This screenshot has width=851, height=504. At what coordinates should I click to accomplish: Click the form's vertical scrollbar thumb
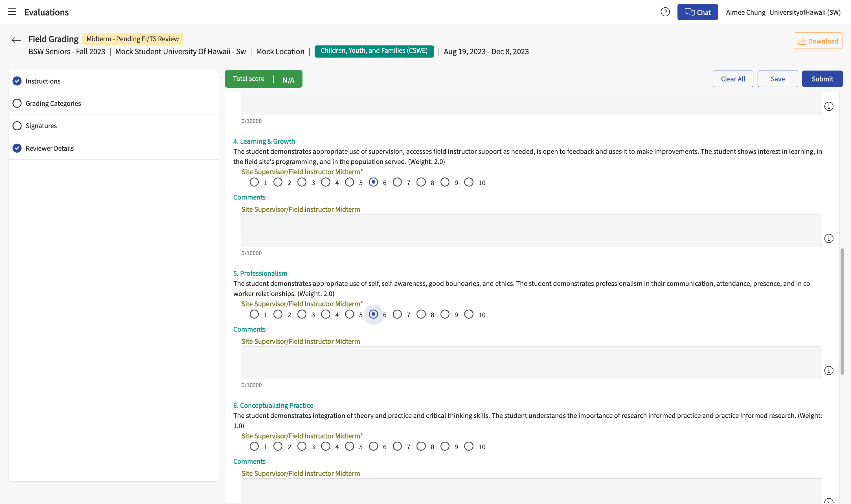[x=842, y=312]
